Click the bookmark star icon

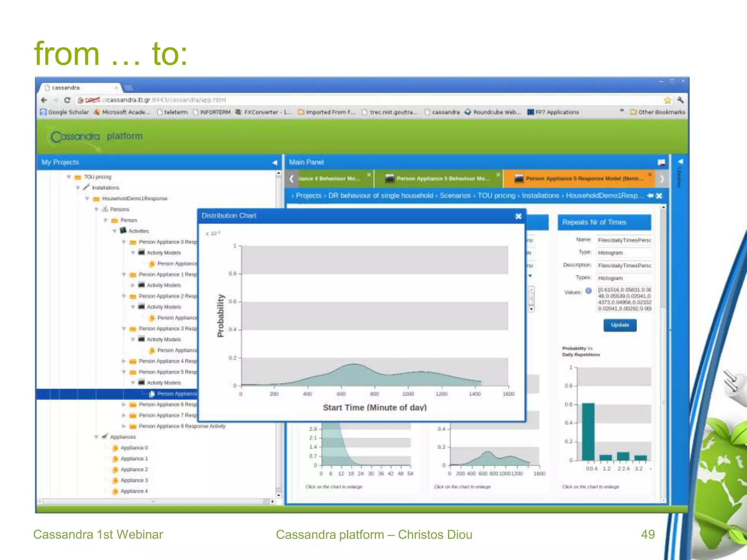click(x=667, y=100)
